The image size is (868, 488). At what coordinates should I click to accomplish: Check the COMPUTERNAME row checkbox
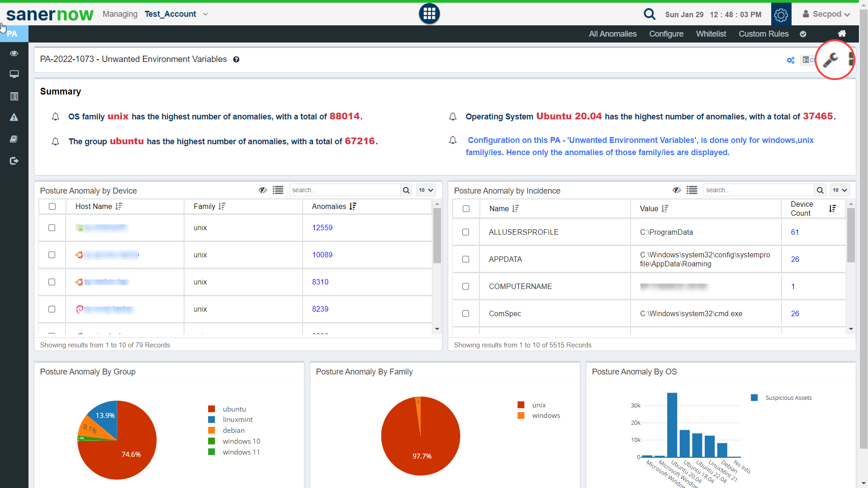[x=465, y=286]
